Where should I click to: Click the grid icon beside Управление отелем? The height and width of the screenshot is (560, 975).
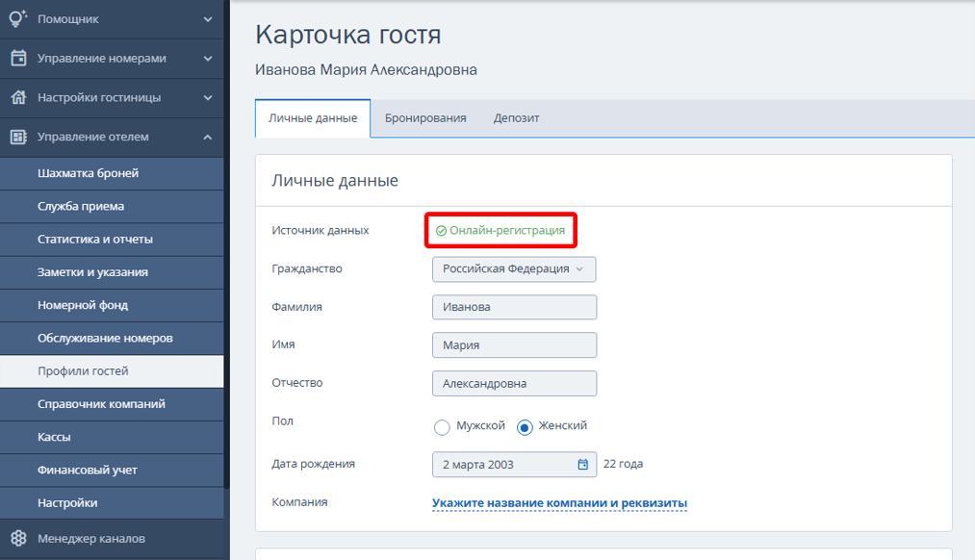tap(18, 137)
